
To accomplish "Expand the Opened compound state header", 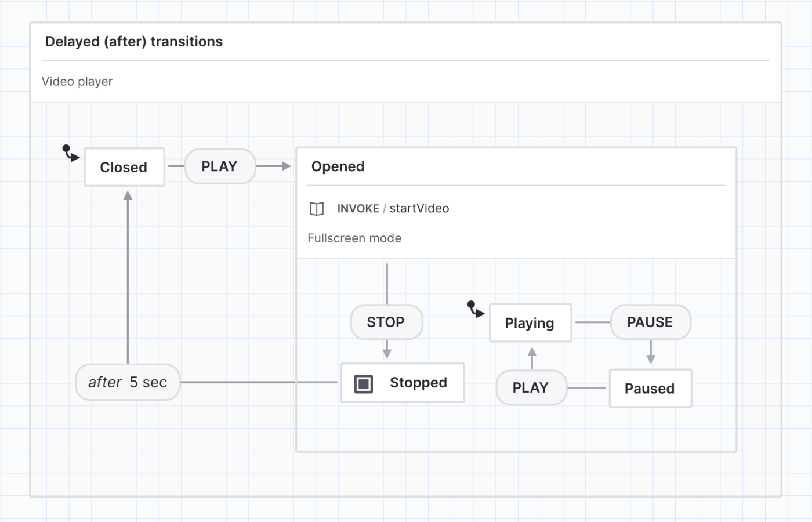I will coord(338,166).
